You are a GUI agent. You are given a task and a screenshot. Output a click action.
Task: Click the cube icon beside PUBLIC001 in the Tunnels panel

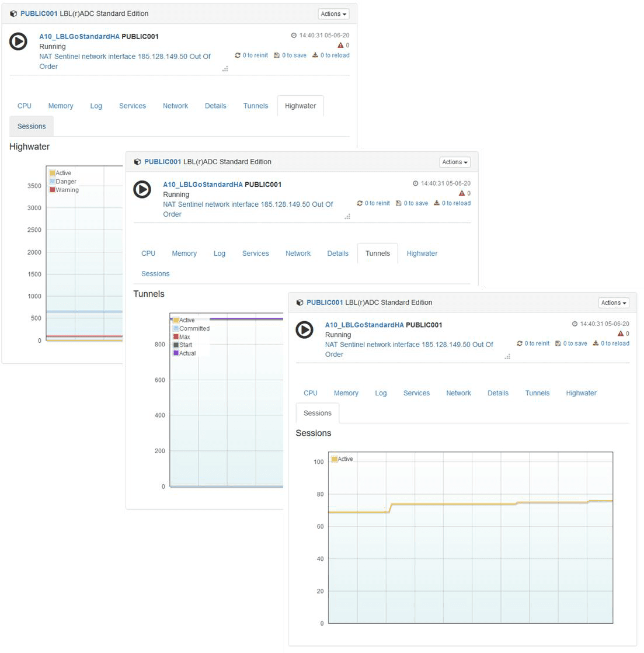click(137, 162)
